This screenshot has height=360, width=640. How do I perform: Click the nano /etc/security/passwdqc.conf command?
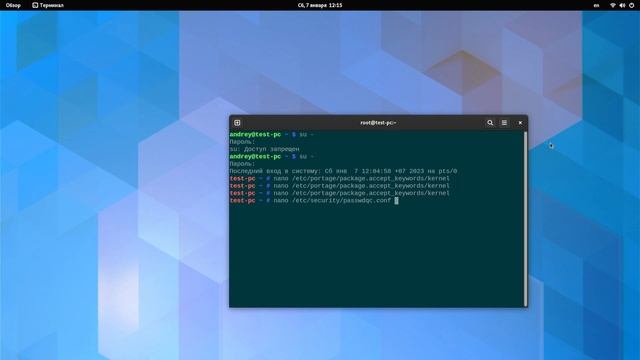[x=332, y=200]
